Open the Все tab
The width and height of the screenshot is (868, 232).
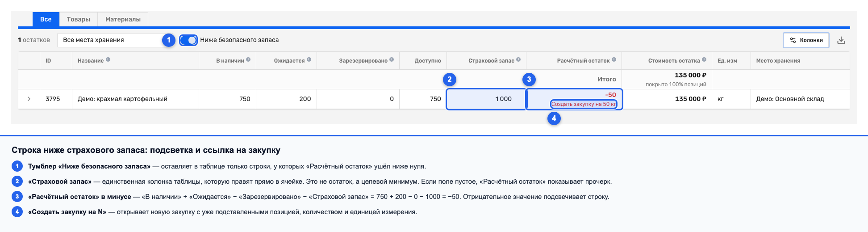[x=46, y=19]
